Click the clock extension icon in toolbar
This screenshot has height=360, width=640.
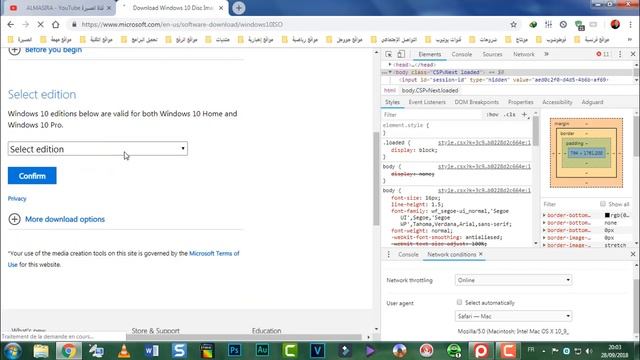click(x=563, y=24)
